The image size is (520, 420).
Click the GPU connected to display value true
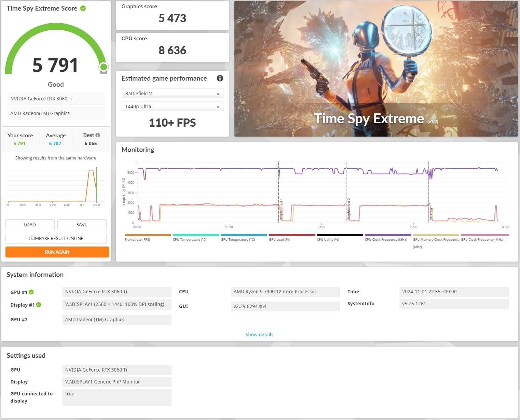coord(117,397)
